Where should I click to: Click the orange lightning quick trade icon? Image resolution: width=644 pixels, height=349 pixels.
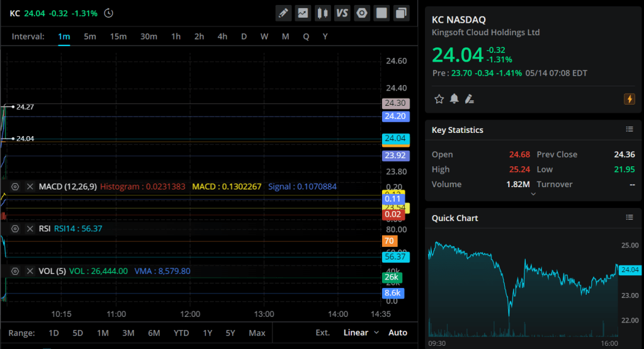[x=629, y=99]
